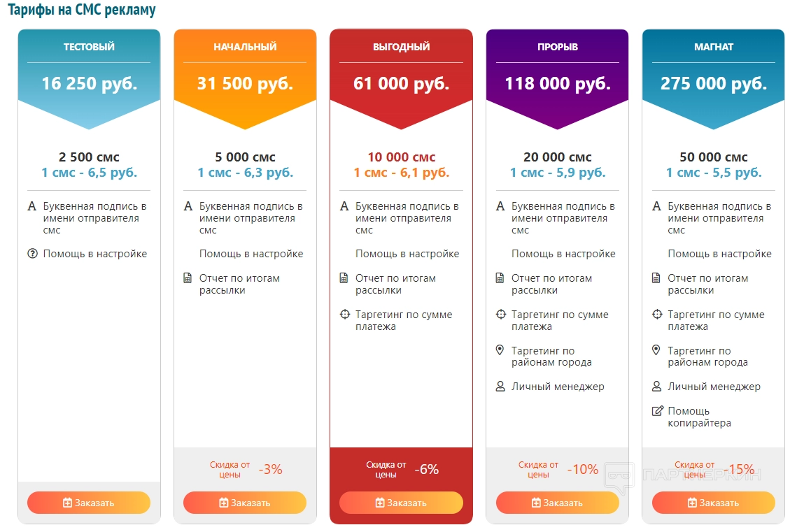Click the personal manager icon in Магнат plan

tap(656, 387)
